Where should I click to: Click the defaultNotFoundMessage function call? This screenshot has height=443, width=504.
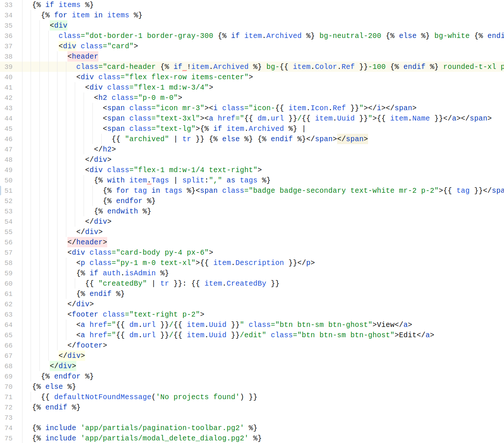tap(102, 397)
